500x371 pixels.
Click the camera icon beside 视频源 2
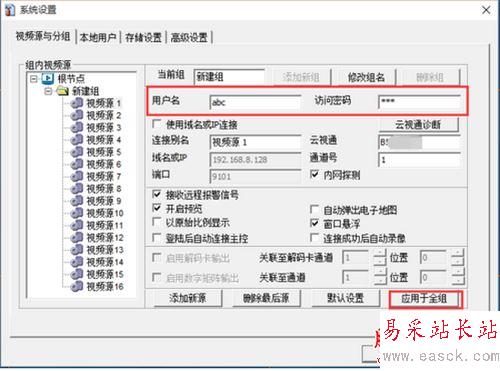tap(77, 115)
